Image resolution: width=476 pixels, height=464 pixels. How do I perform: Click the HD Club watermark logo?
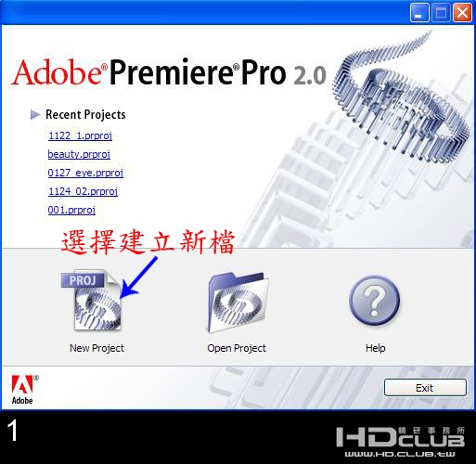[401, 442]
